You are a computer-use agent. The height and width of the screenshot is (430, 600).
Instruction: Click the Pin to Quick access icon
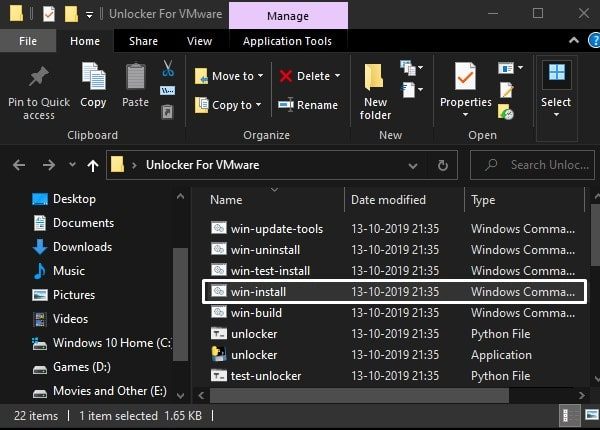39,77
